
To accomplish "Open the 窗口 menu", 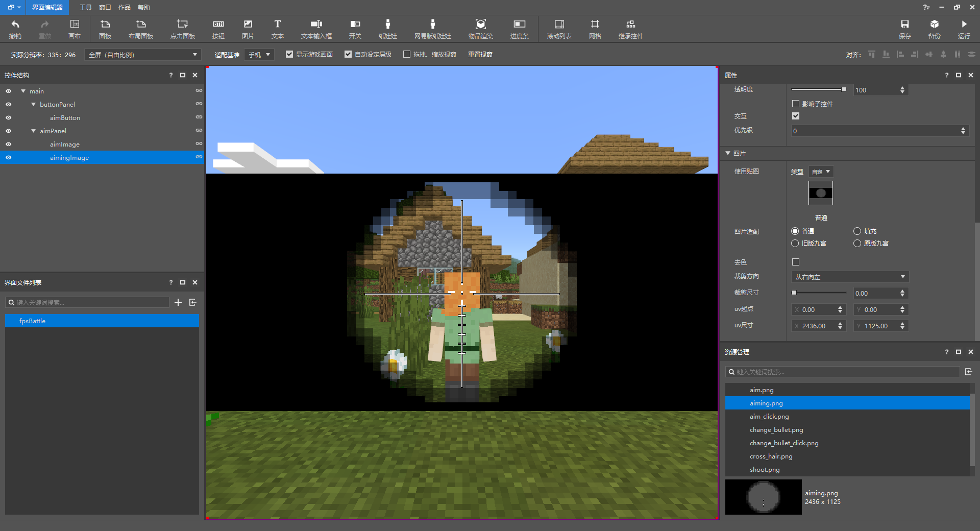I will click(x=105, y=7).
